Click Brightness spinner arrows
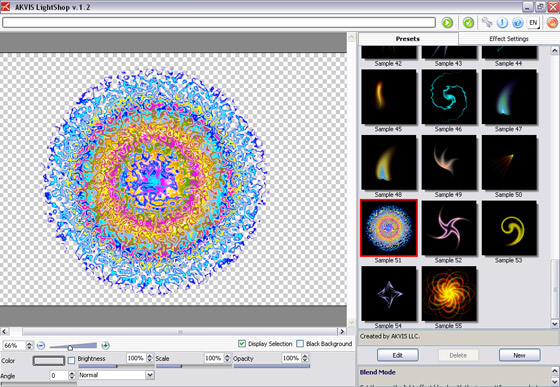 pyautogui.click(x=150, y=358)
